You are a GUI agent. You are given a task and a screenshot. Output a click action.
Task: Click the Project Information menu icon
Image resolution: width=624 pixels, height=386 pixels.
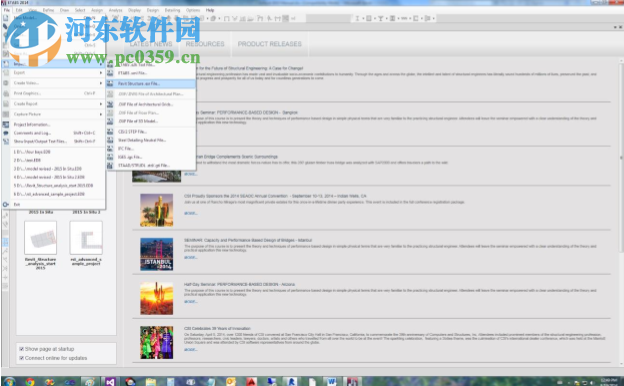(x=6, y=125)
